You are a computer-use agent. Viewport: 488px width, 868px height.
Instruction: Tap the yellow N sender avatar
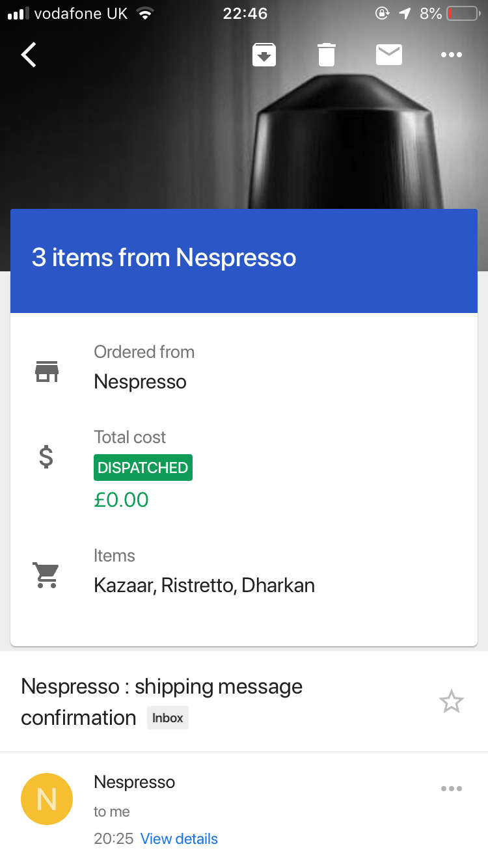[47, 799]
